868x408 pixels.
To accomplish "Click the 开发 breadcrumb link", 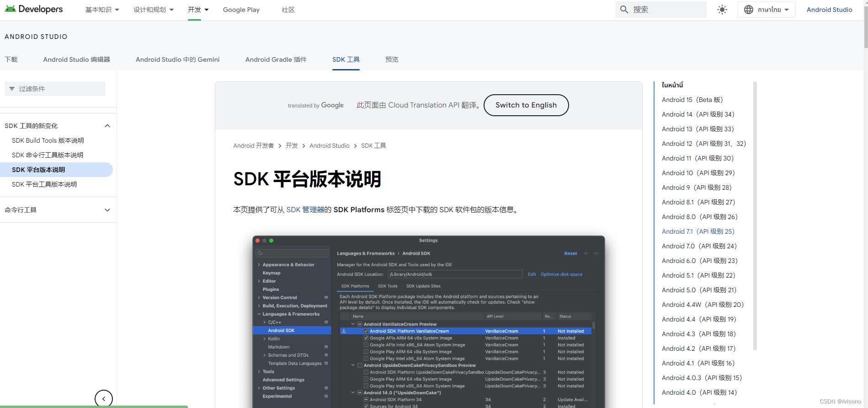I will tap(292, 145).
